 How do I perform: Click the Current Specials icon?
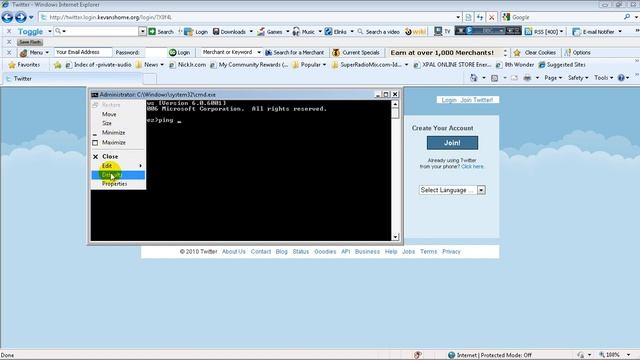pos(336,53)
